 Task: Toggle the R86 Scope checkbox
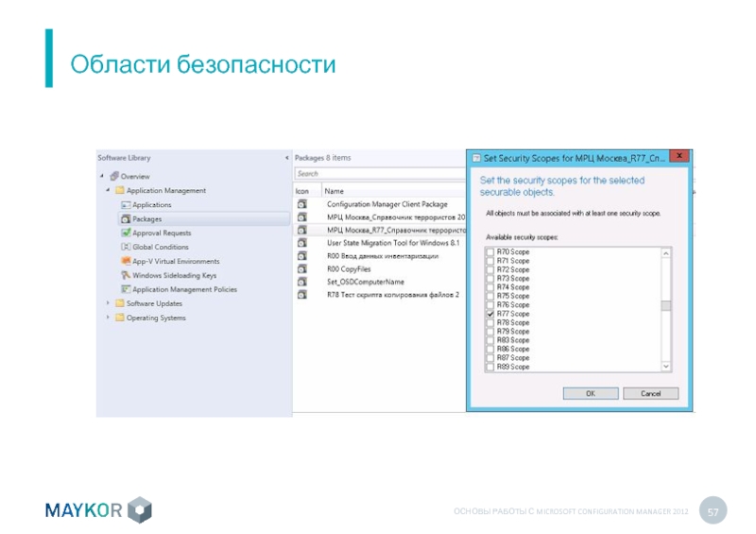(490, 349)
